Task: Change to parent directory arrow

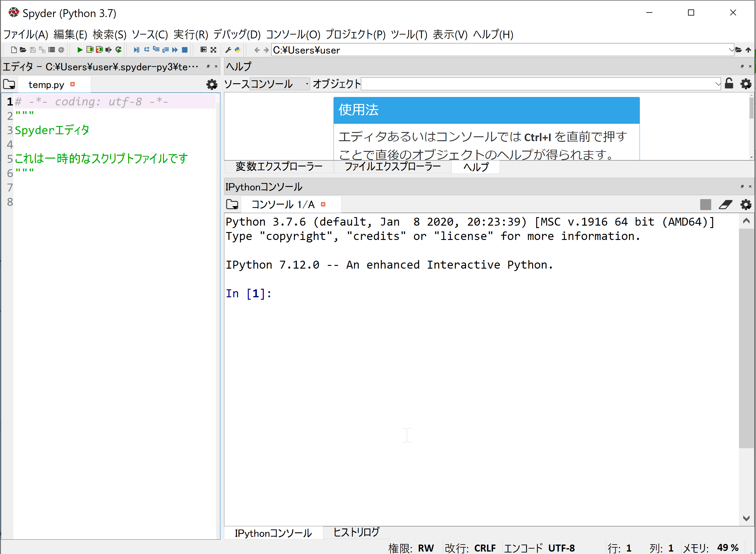Action: click(748, 50)
